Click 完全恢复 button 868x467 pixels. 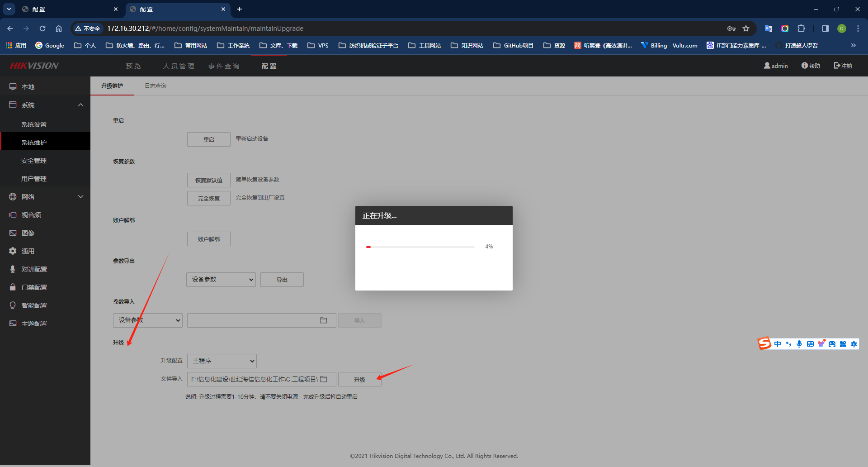tap(209, 198)
